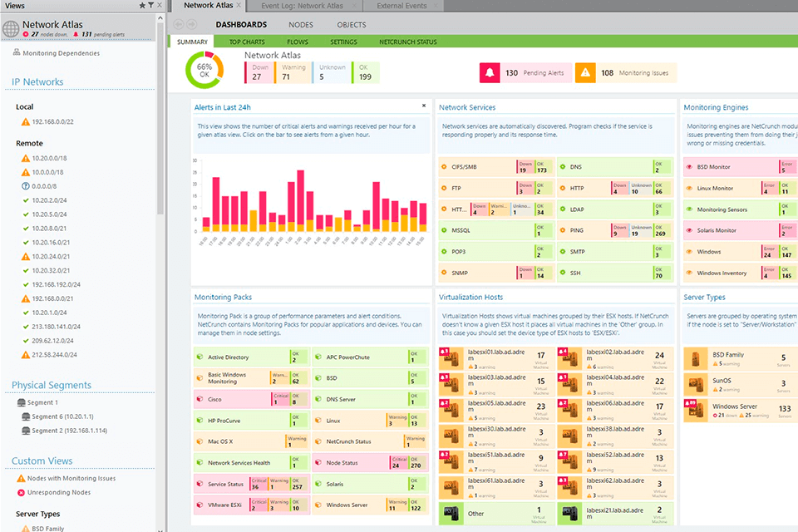The width and height of the screenshot is (798, 532).
Task: Select the 213.180.141.0/24 network
Action: pyautogui.click(x=56, y=327)
